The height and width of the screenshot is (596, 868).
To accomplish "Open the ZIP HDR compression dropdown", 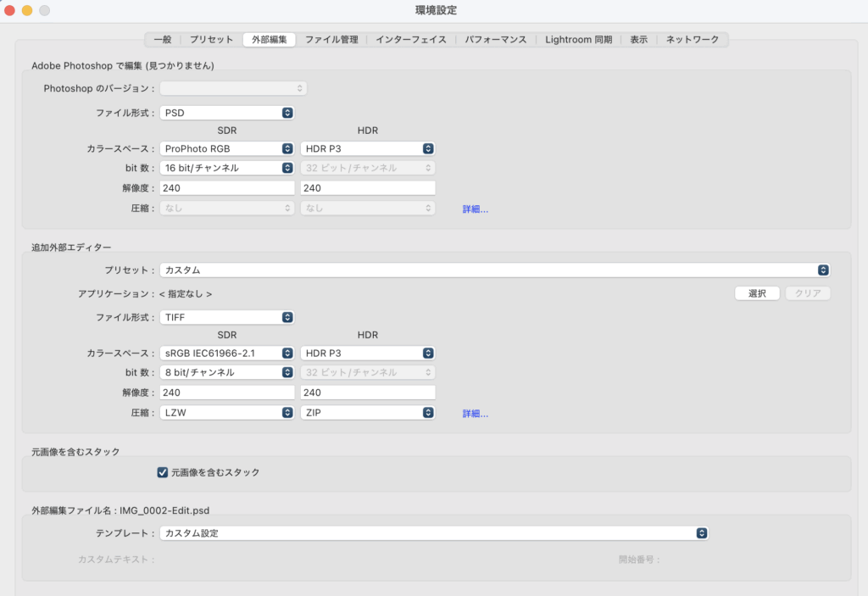I will (x=368, y=413).
